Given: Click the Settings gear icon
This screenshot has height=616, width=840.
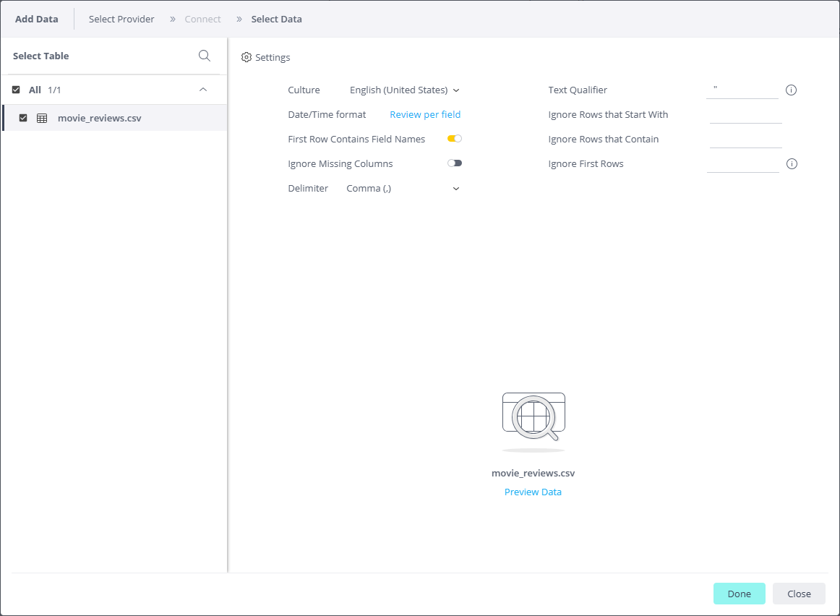Looking at the screenshot, I should [x=247, y=57].
